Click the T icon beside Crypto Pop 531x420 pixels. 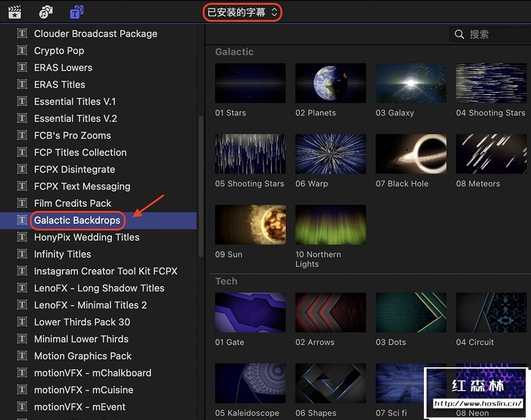pyautogui.click(x=22, y=50)
